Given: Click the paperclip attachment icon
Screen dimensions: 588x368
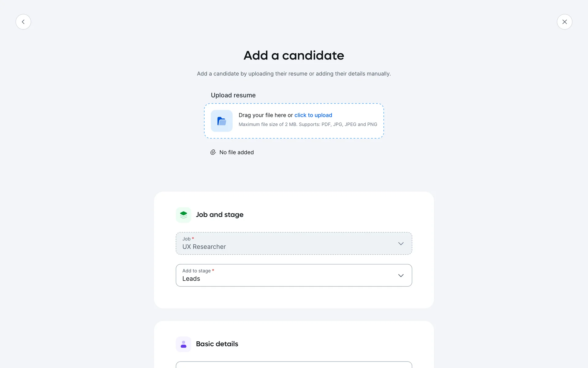Looking at the screenshot, I should pos(213,152).
